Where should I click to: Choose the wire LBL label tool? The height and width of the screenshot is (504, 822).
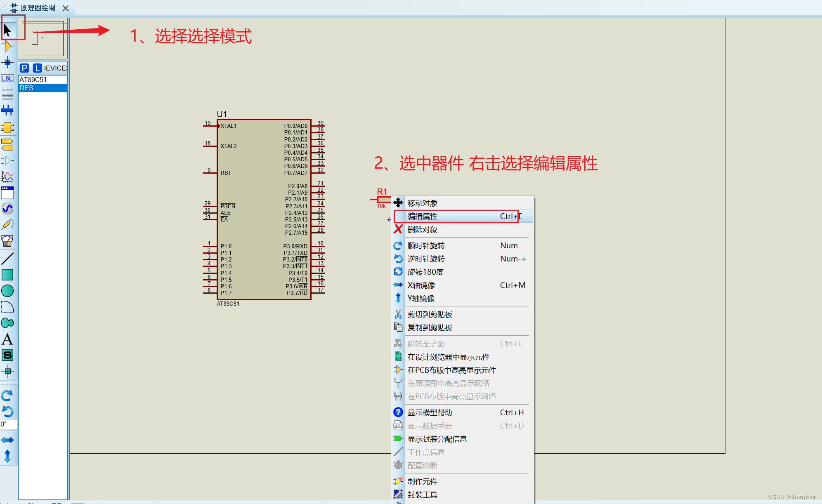[x=7, y=78]
